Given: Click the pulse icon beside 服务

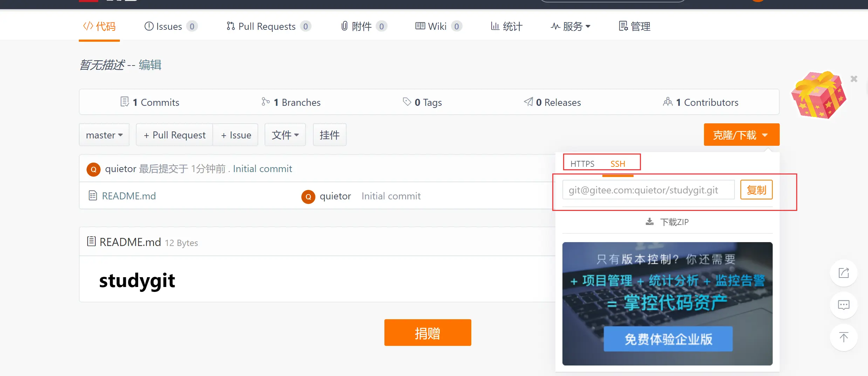Looking at the screenshot, I should [x=555, y=26].
